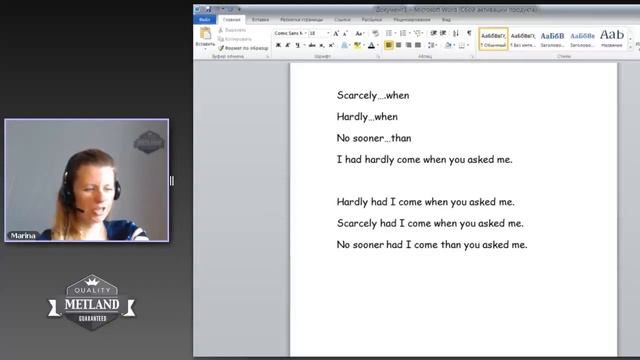The image size is (640, 360).
Task: Place cursor in line 'Scarcely had I come when you asked me.'
Action: pyautogui.click(x=430, y=223)
